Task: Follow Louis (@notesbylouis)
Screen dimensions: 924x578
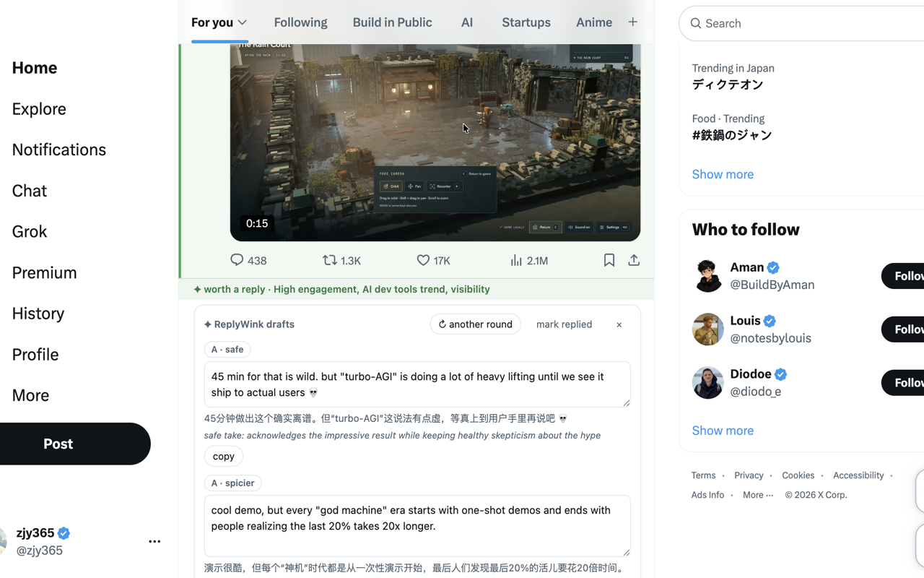Action: pos(903,329)
